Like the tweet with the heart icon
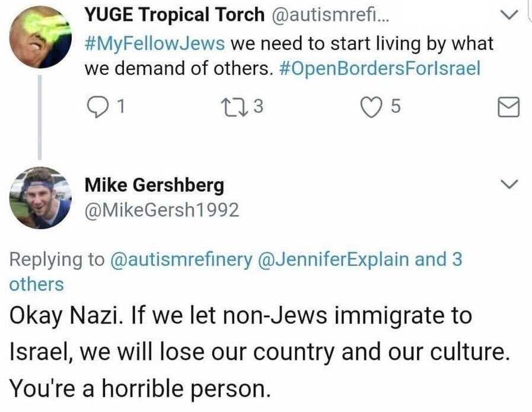The width and height of the screenshot is (532, 412). 372,107
